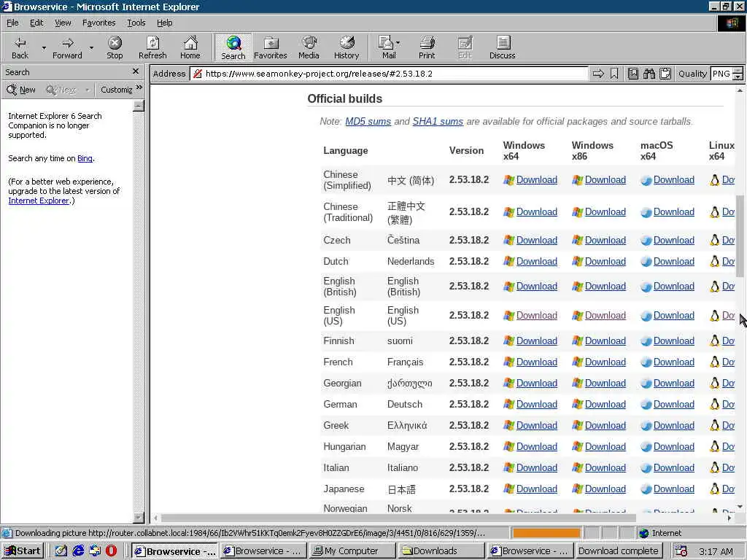Open the Quality PNG dropdown
This screenshot has width=747, height=560.
[738, 74]
